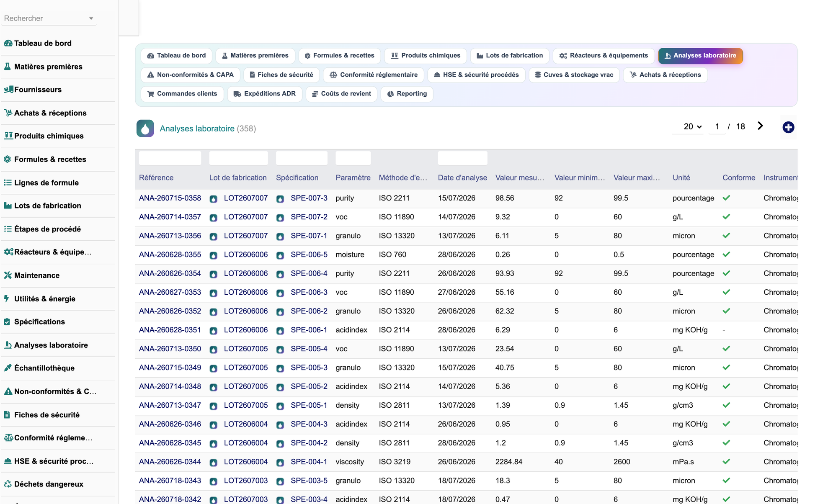Viewport: 815px width, 504px height.
Task: Click the Référence filter field
Action: coord(170,158)
